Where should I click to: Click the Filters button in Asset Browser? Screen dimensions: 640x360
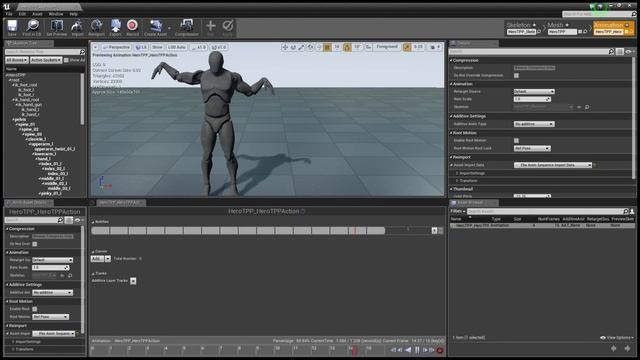458,211
